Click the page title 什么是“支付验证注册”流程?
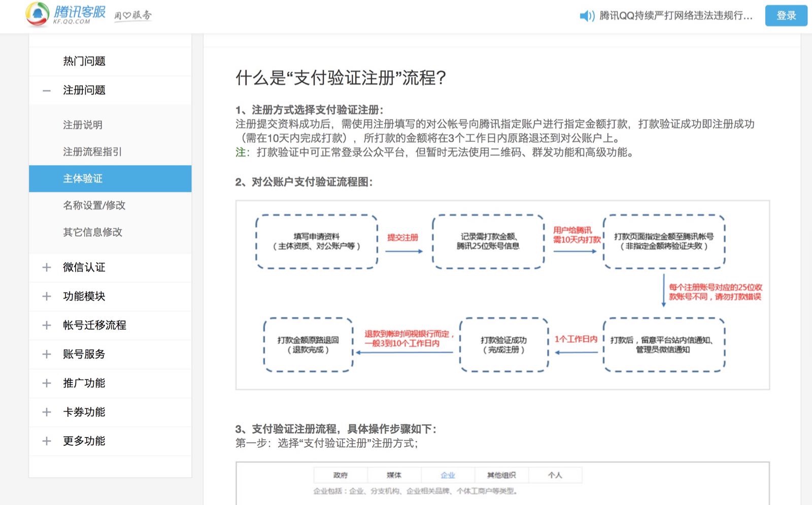The image size is (812, 505). coord(341,78)
